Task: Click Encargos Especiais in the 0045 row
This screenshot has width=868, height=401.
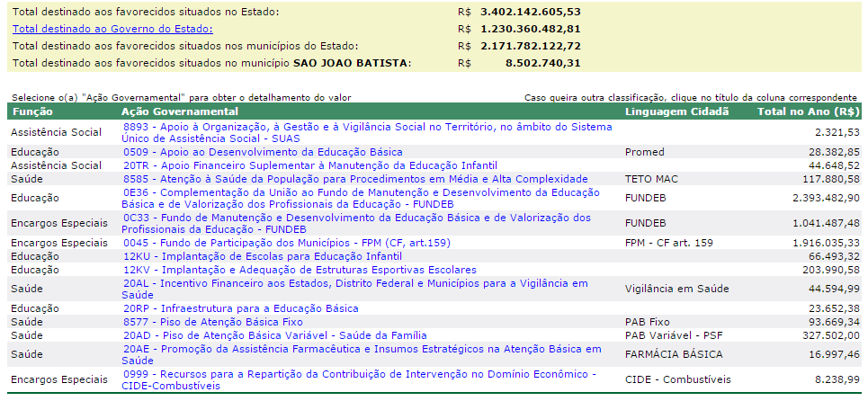Action: [59, 243]
